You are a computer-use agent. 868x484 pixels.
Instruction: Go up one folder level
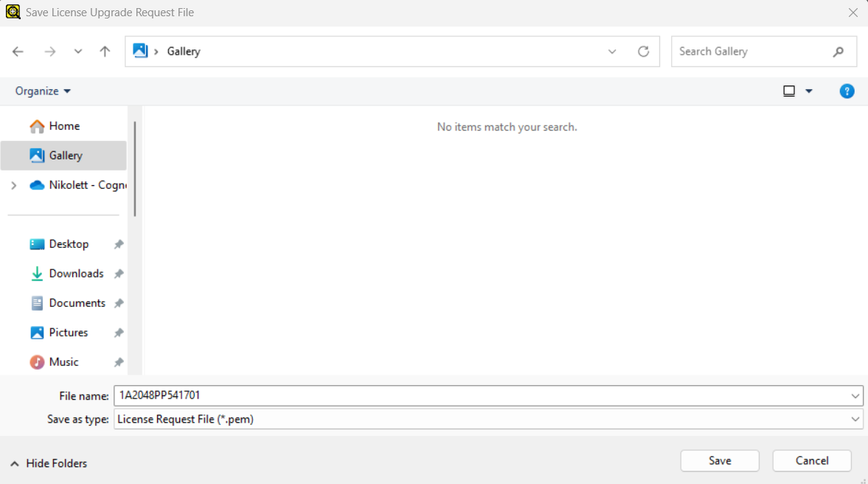click(105, 52)
